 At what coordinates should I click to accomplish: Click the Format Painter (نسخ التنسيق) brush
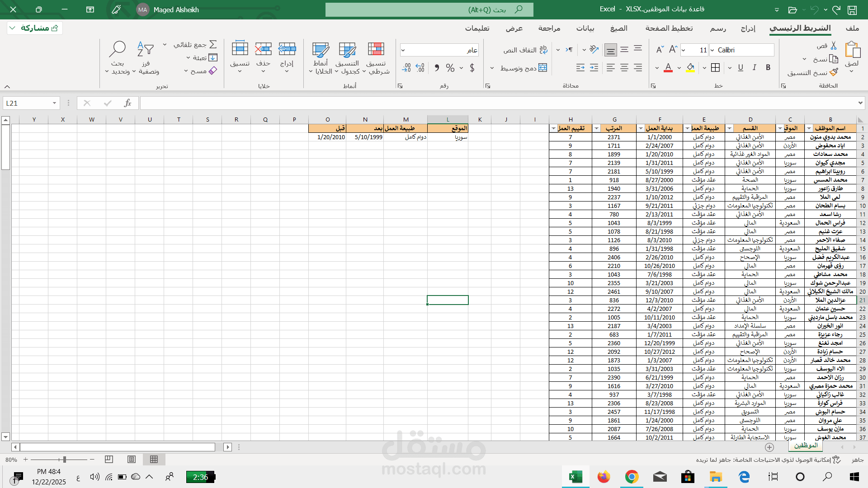(834, 72)
